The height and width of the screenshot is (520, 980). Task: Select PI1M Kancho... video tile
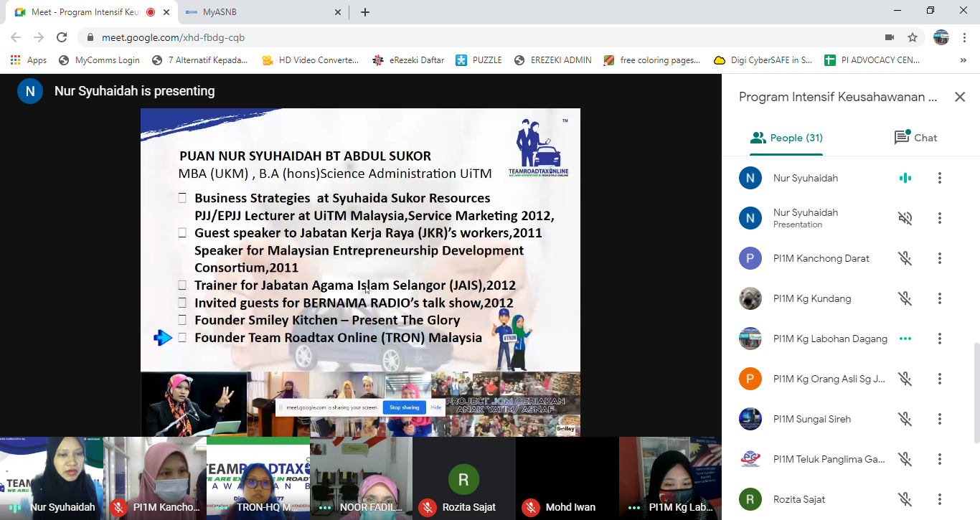point(155,478)
